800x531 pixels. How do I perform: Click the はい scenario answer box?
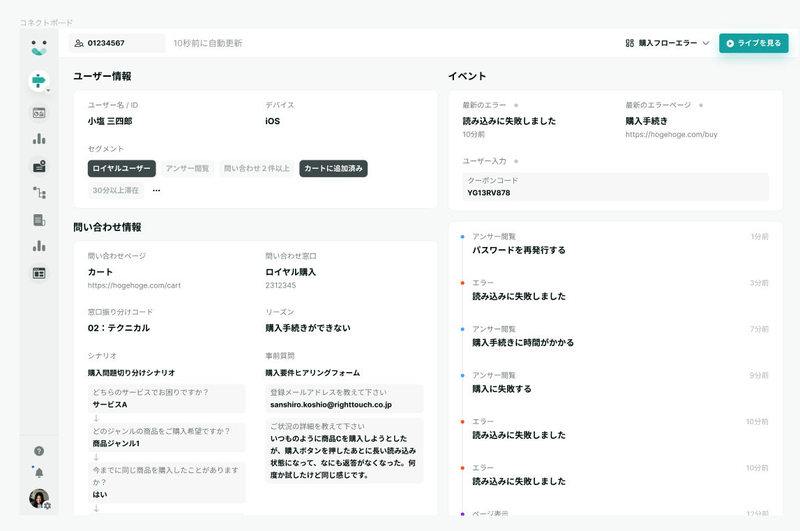pyautogui.click(x=166, y=483)
